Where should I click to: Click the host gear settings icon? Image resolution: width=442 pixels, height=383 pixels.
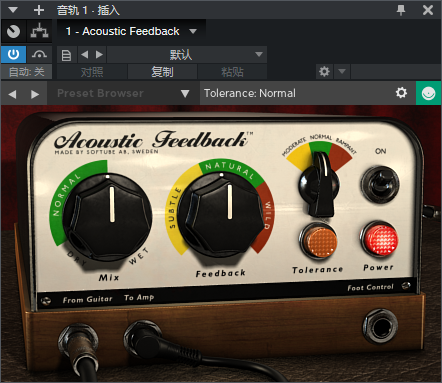click(324, 71)
